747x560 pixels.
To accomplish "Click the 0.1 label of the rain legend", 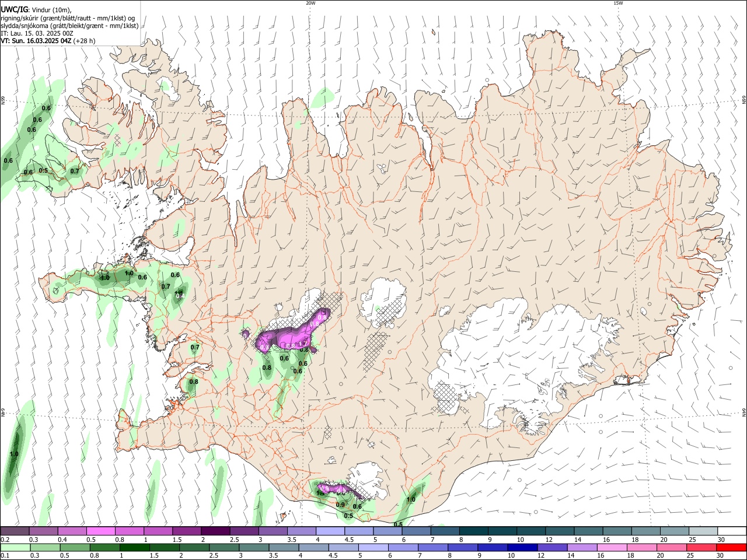I will click(x=5, y=556).
